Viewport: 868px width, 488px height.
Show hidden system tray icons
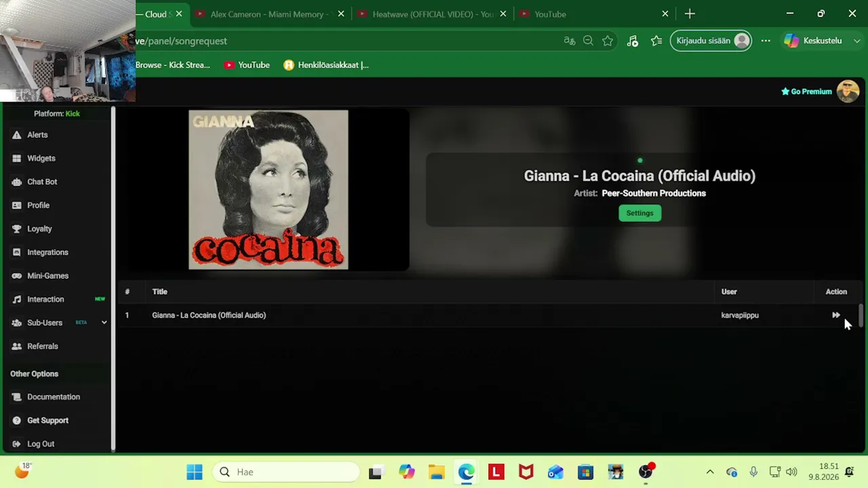pyautogui.click(x=710, y=472)
